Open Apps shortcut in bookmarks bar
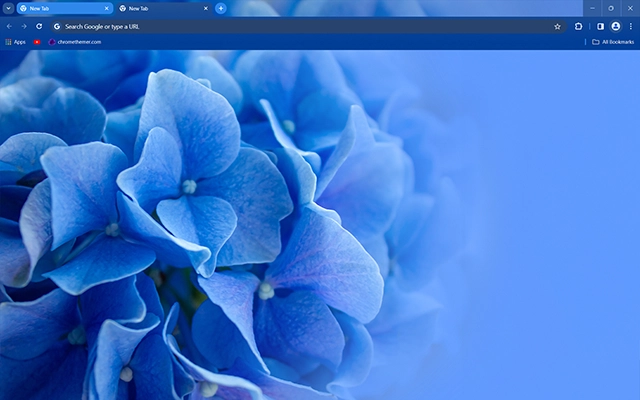The width and height of the screenshot is (640, 400). coord(16,42)
